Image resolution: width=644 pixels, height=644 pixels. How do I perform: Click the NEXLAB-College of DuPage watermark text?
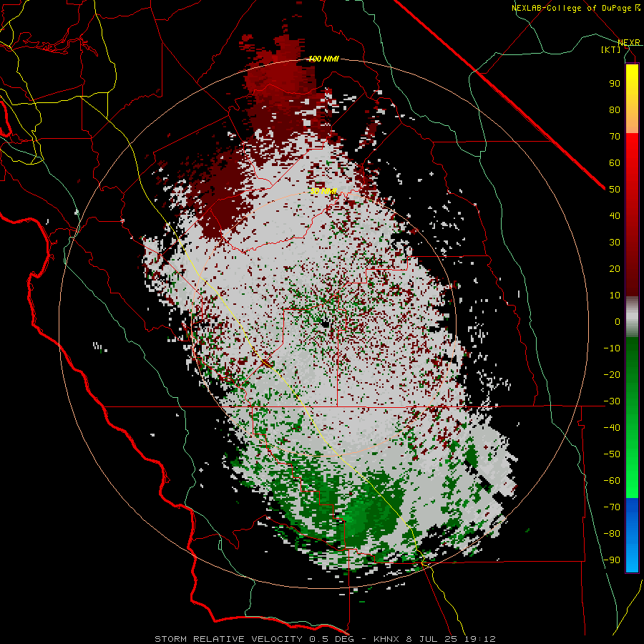(575, 8)
